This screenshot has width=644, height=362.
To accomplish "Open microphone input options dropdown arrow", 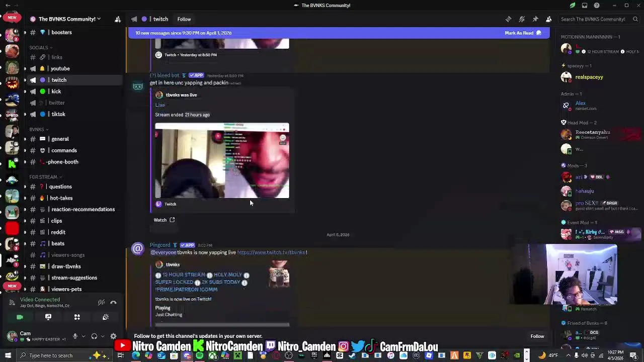I will point(84,336).
